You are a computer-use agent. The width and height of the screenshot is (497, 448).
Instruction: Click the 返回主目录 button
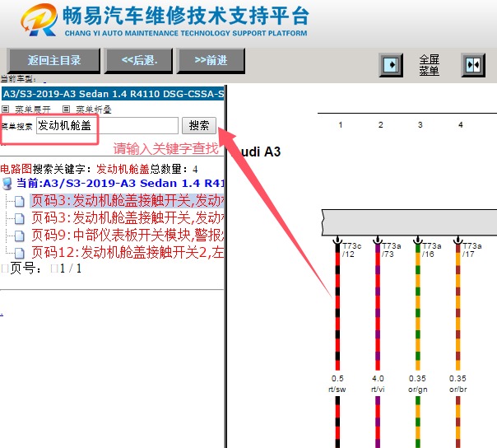pyautogui.click(x=53, y=61)
